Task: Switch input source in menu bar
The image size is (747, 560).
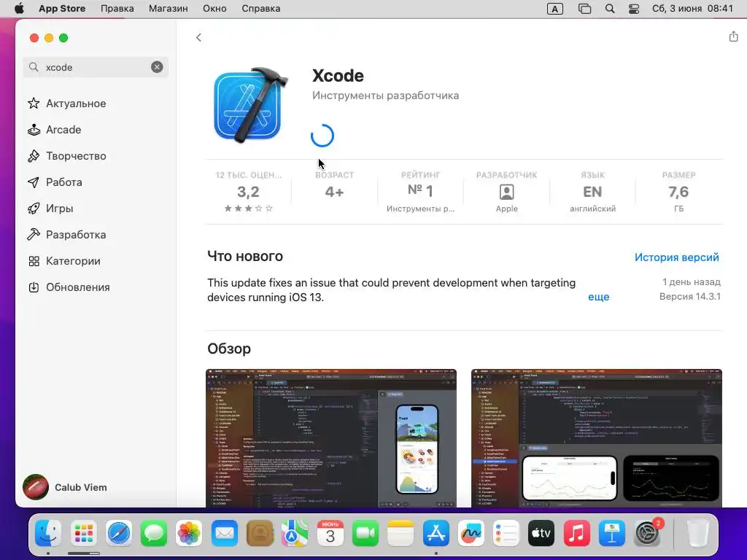Action: coord(555,9)
